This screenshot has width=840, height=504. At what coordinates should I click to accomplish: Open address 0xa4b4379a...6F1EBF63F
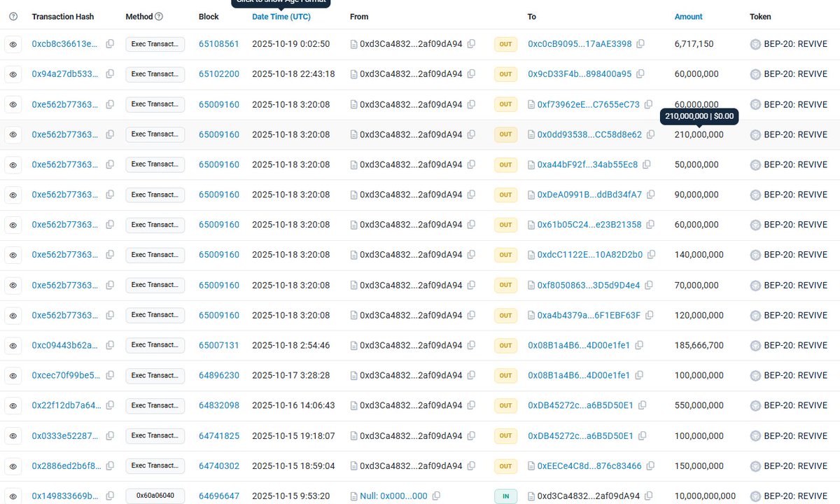[x=589, y=316]
